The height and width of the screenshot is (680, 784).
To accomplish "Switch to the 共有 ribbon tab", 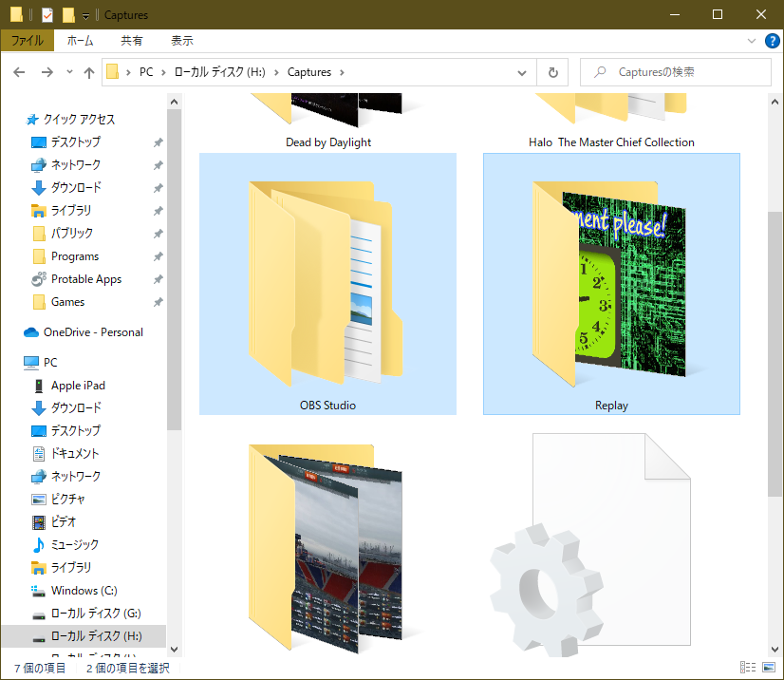I will [x=132, y=41].
